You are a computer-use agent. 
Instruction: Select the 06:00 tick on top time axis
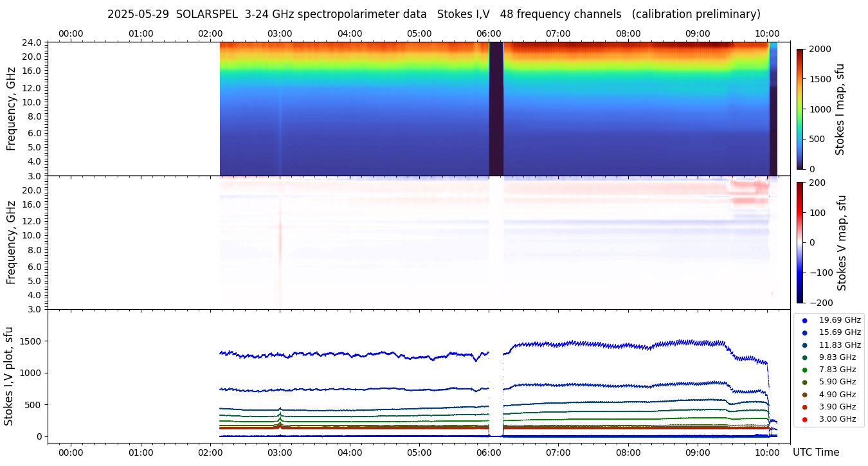[489, 33]
